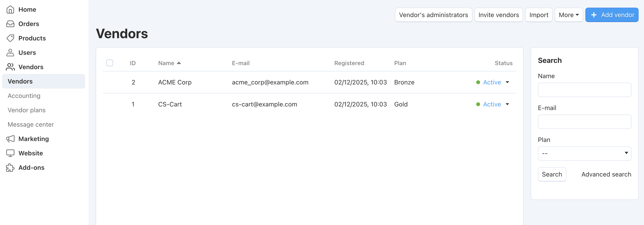Toggle the select-all vendors checkbox
This screenshot has width=644, height=225.
coord(109,63)
